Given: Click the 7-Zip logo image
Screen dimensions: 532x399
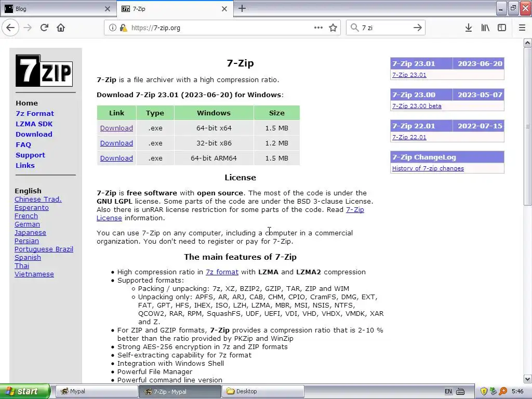Looking at the screenshot, I should (44, 71).
